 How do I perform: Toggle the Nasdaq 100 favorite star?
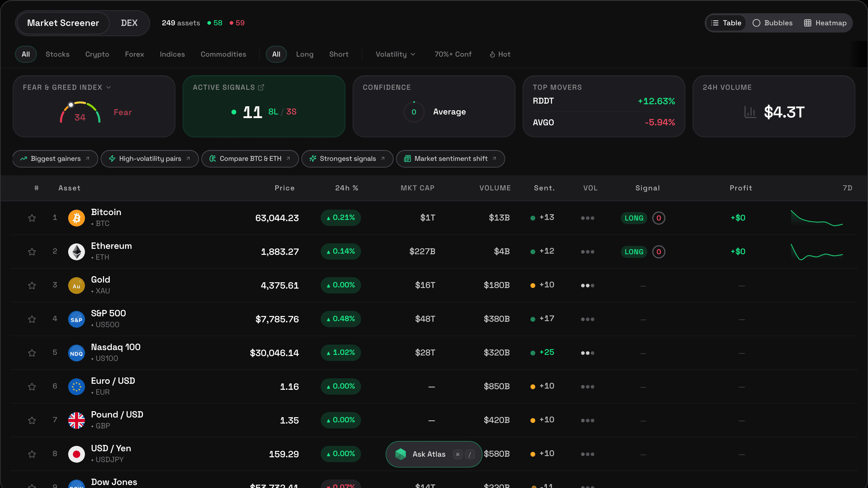[32, 353]
